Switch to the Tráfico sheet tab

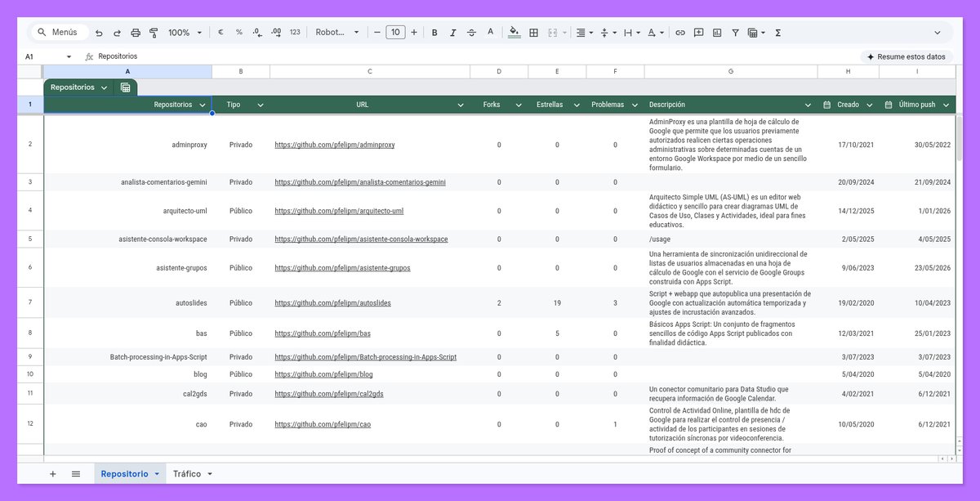194,473
